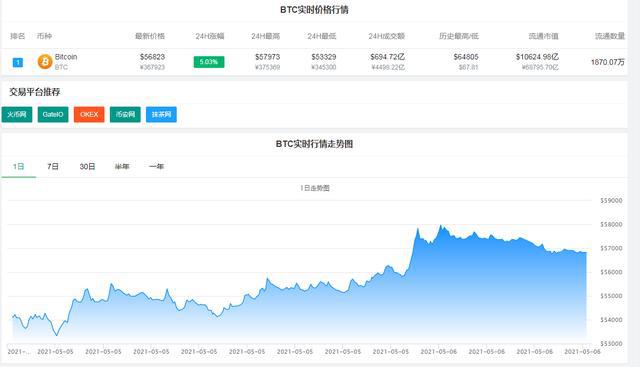Viewport: 640px width, 367px height.
Task: Click the $59000 y-axis label
Action: point(611,200)
